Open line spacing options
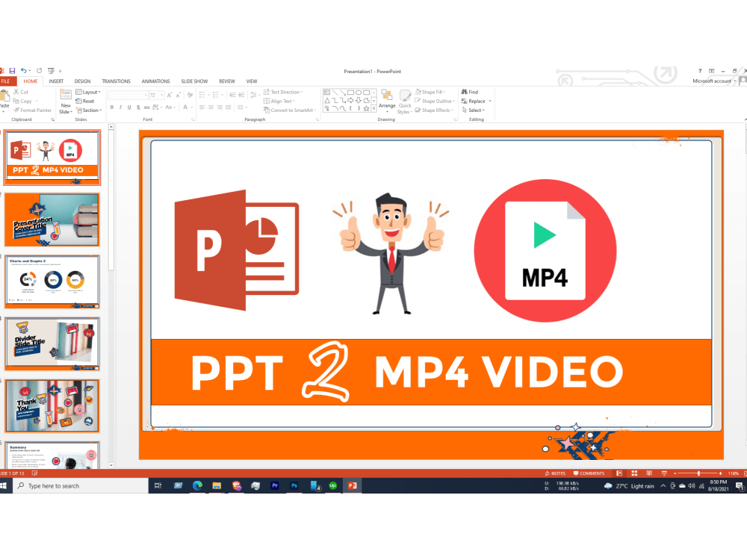Viewport: 747px width, 560px height. point(255,95)
